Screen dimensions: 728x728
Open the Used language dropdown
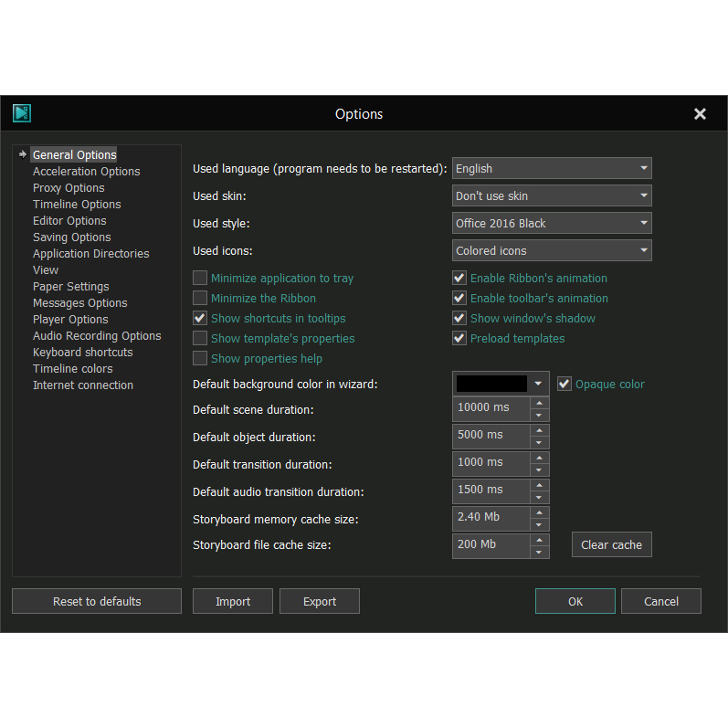552,169
